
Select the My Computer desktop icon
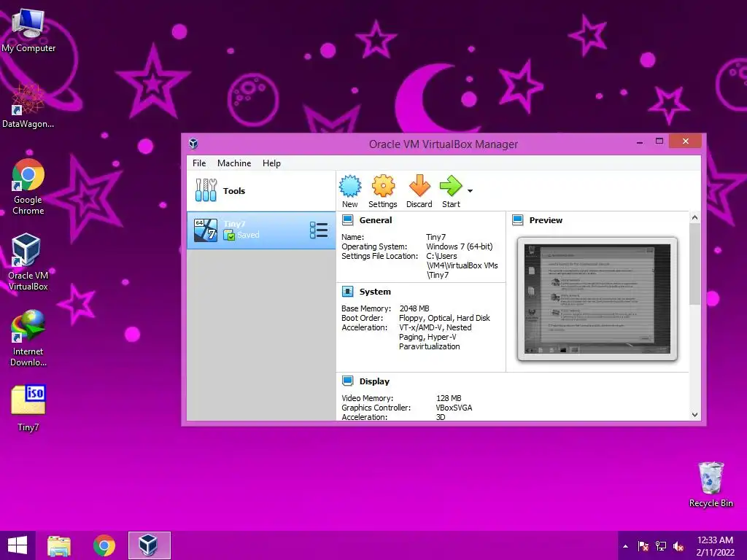(x=28, y=30)
